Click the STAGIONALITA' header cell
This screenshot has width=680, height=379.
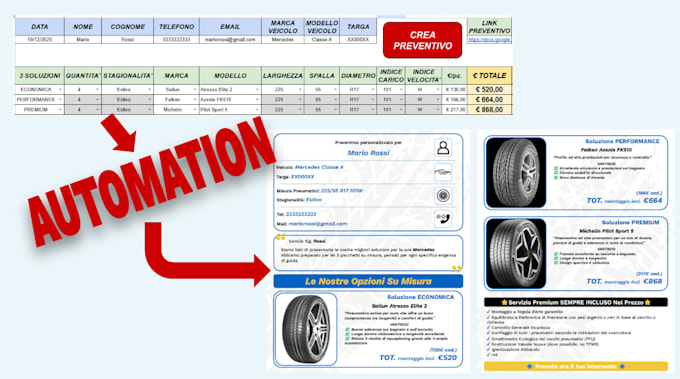[128, 75]
